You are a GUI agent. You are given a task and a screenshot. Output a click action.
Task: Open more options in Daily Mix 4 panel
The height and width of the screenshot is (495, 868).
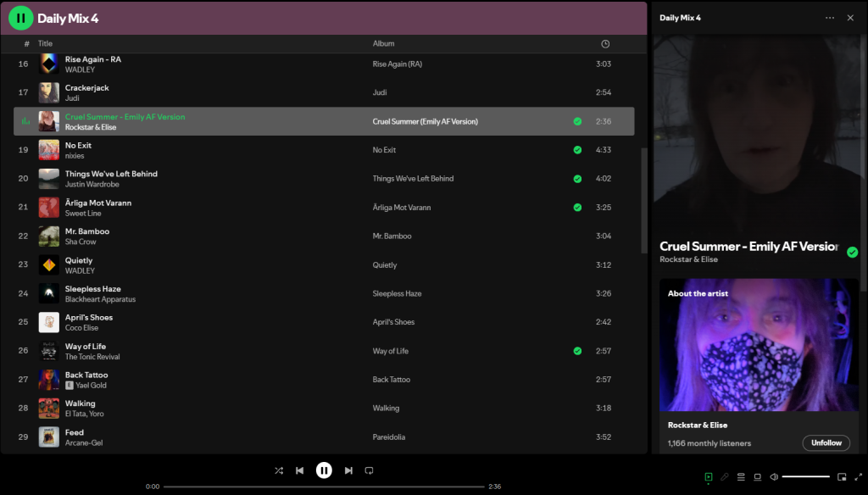coord(830,18)
